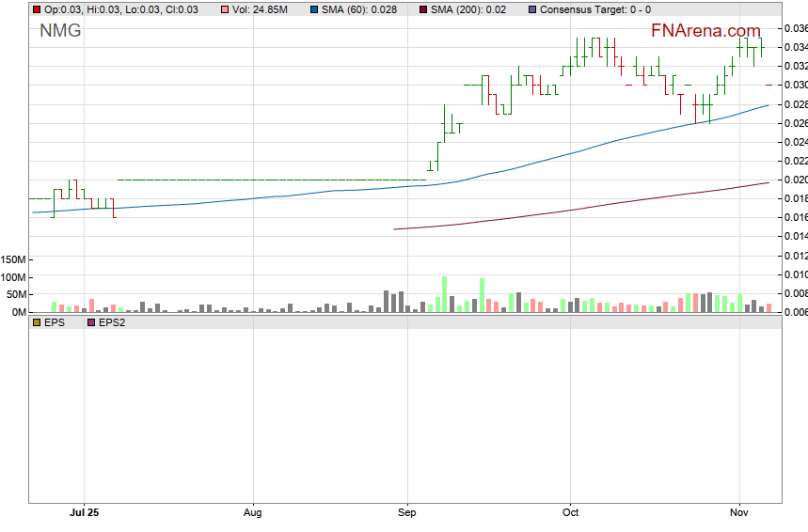Image resolution: width=808 pixels, height=532 pixels.
Task: Click the NMG ticker label
Action: click(60, 31)
